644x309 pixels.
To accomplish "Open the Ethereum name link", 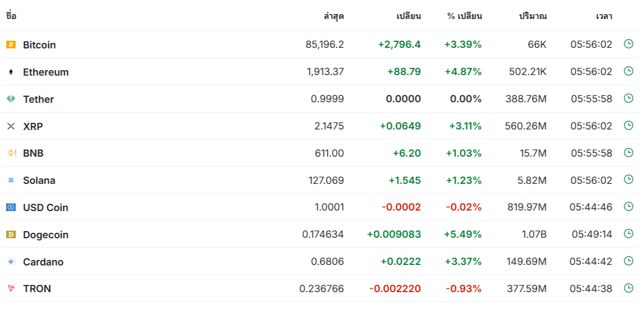I will pyautogui.click(x=46, y=72).
